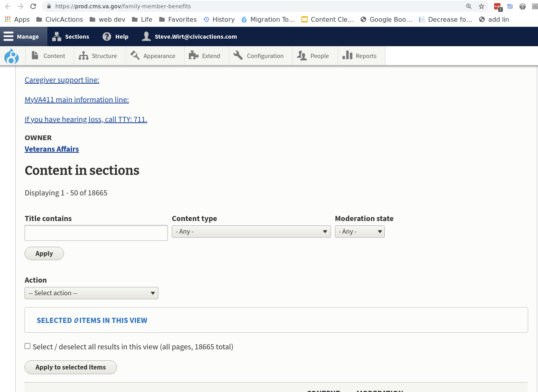Viewport: 538px width, 392px height.
Task: Click the browser forward arrow
Action: (21, 6)
